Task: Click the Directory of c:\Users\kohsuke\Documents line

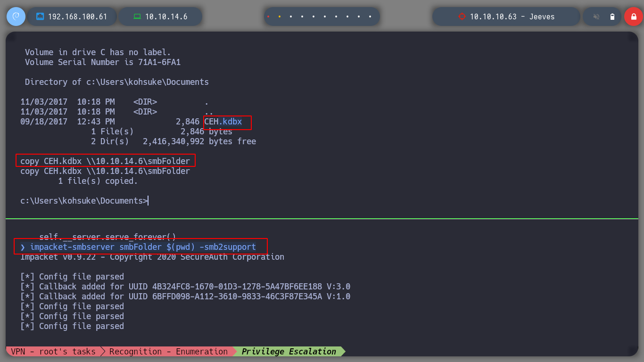Action: [117, 82]
